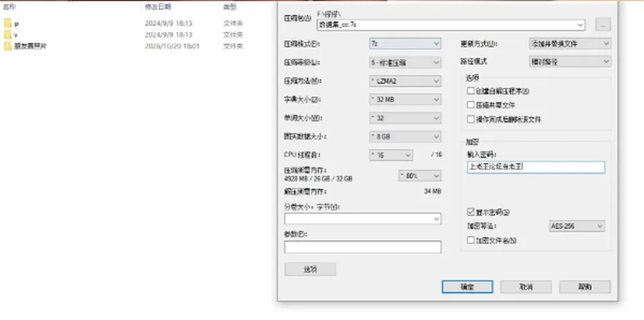Click the date 2024/9/9 18:15
Screen dimensions: 644x320
[x=168, y=23]
